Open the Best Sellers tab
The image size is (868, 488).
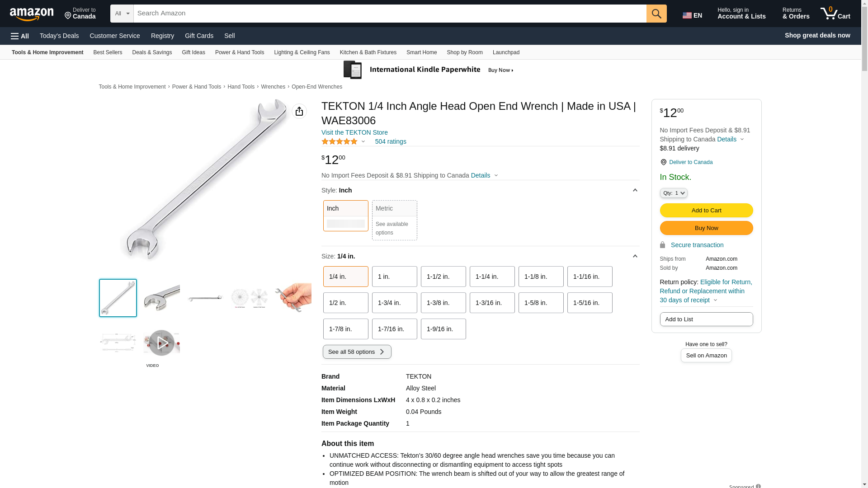click(x=108, y=52)
